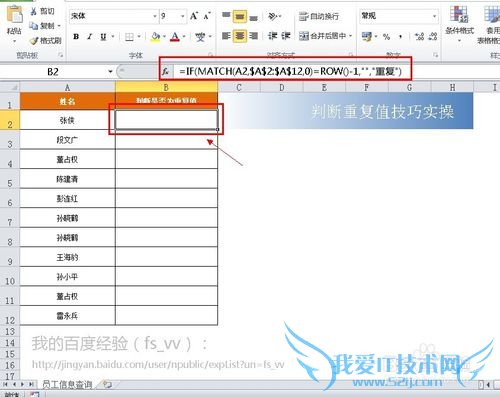
Task: Go to last sheet navigation arrow
Action: click(31, 385)
